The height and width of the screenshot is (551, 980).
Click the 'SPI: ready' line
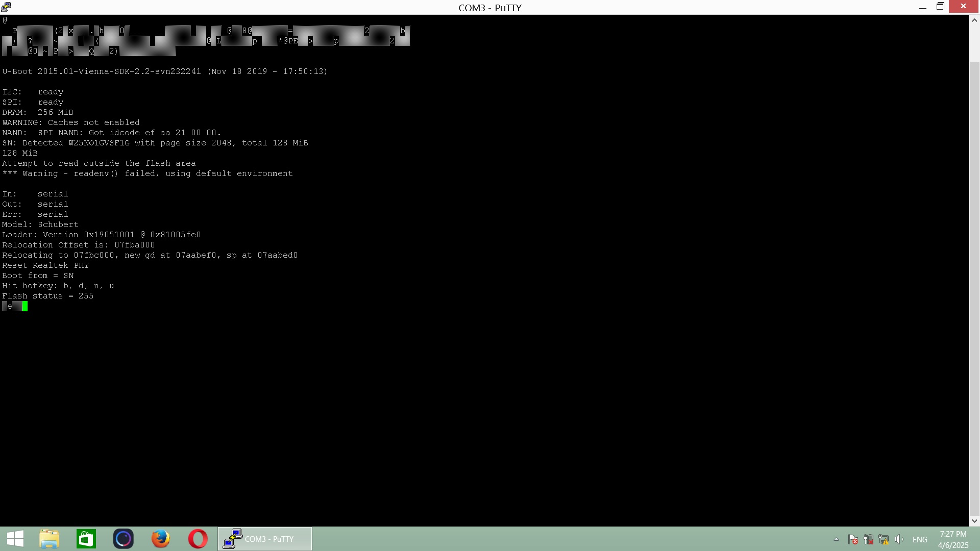(33, 102)
